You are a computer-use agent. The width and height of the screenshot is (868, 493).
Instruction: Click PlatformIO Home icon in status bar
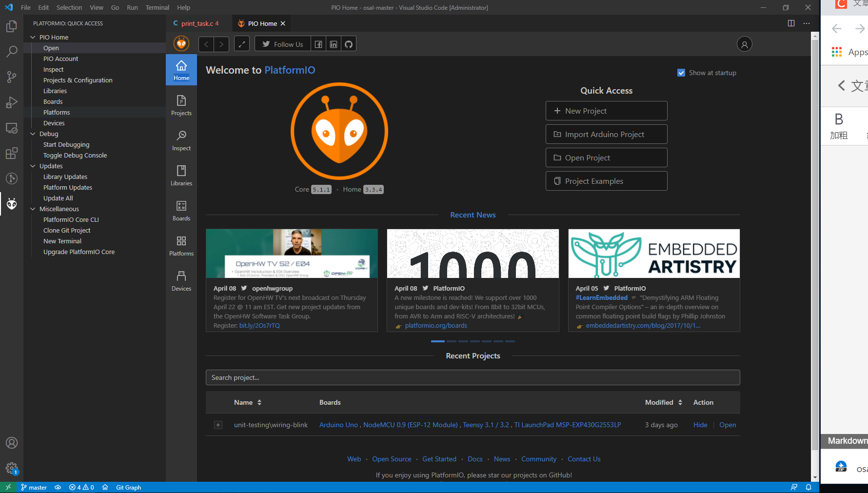point(105,487)
